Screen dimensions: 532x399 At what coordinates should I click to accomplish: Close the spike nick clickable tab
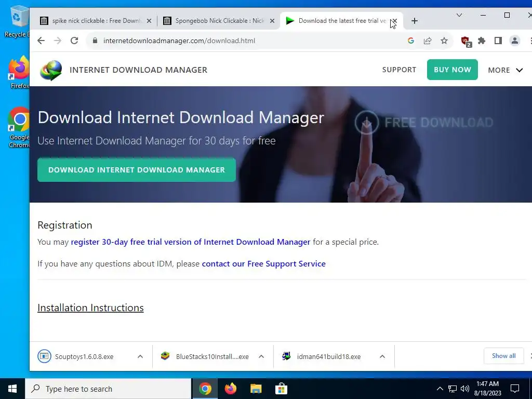(149, 21)
